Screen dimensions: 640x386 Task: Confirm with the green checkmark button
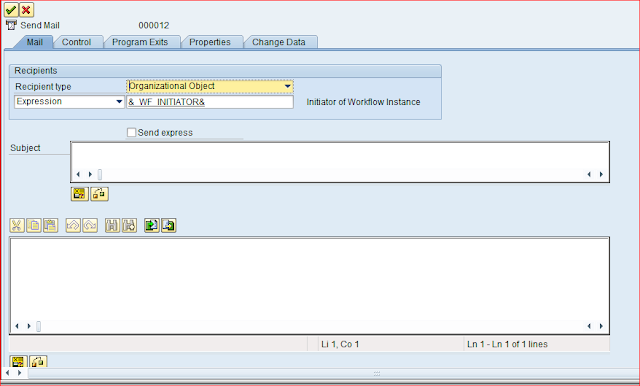11,10
